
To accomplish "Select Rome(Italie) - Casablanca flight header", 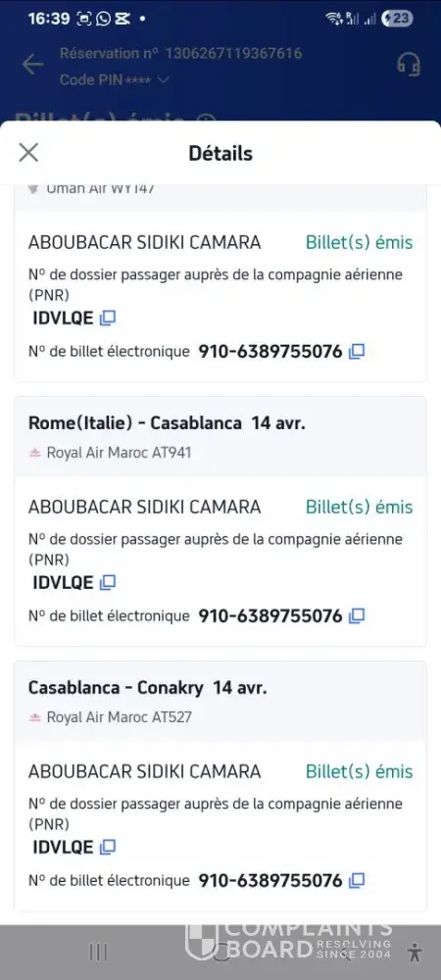I will tap(167, 423).
